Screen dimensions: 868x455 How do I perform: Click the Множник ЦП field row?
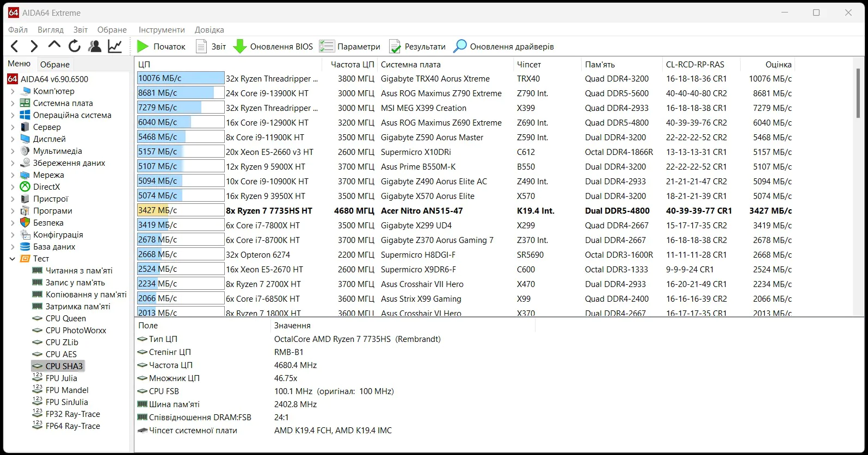pos(335,378)
